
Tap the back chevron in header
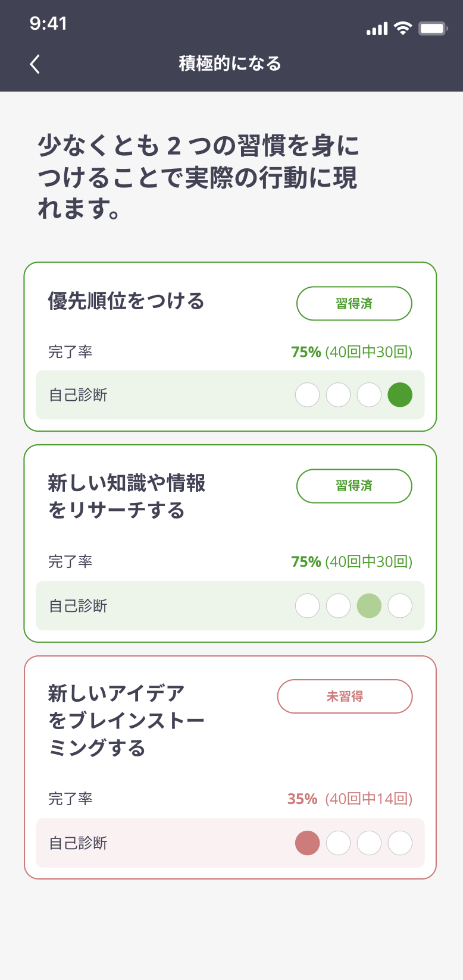click(35, 64)
